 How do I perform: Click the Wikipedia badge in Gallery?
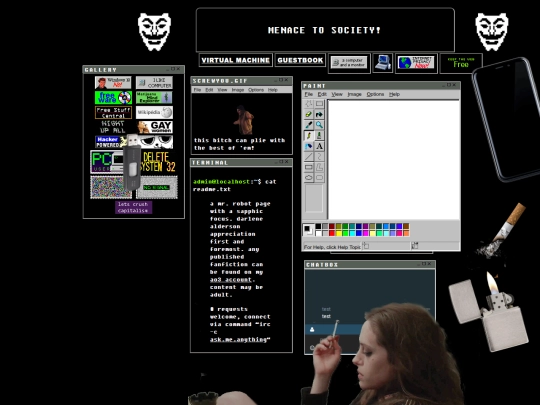154,112
